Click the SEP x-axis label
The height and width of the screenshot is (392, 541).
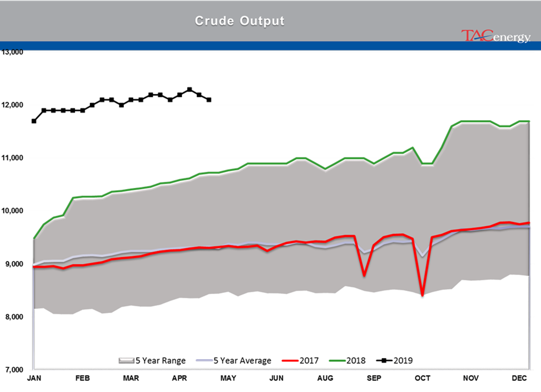(374, 378)
